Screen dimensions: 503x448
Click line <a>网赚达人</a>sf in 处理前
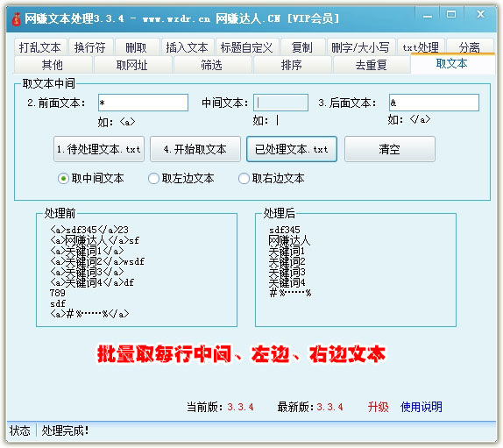pos(95,240)
